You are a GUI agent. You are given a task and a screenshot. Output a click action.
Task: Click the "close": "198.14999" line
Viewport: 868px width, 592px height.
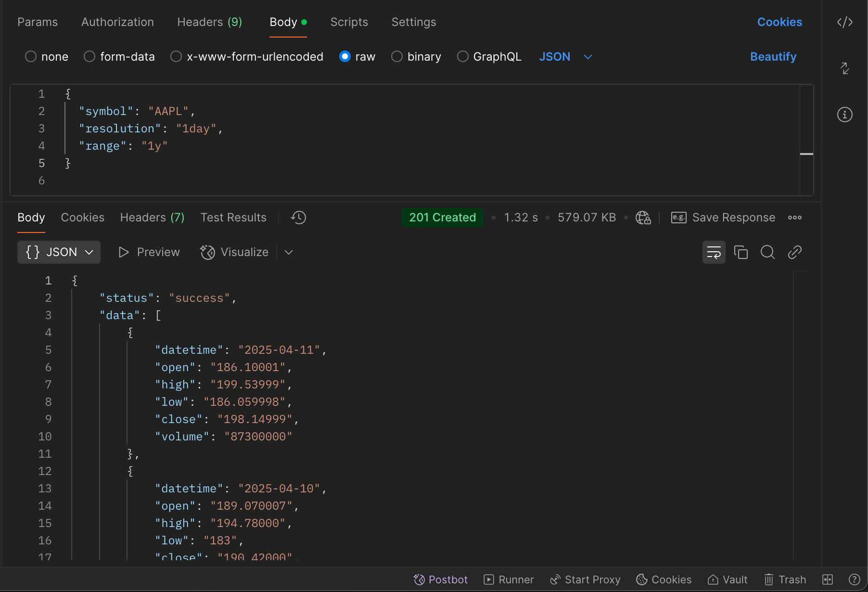tap(227, 419)
